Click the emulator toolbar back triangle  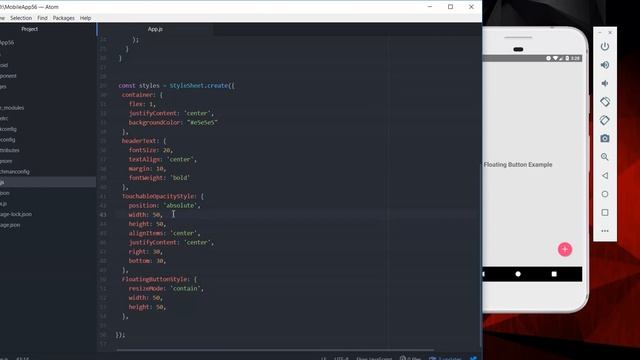coord(605,176)
